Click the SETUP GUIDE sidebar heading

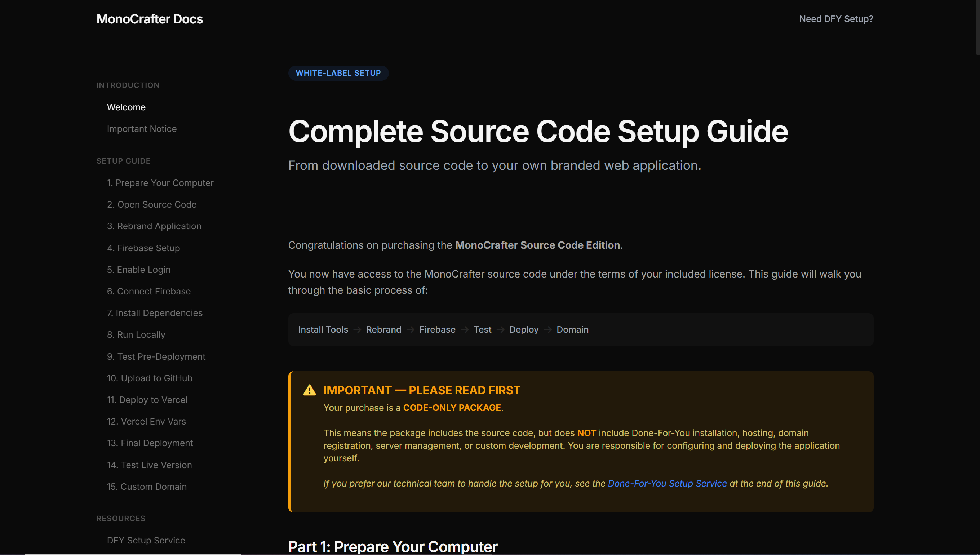point(123,161)
